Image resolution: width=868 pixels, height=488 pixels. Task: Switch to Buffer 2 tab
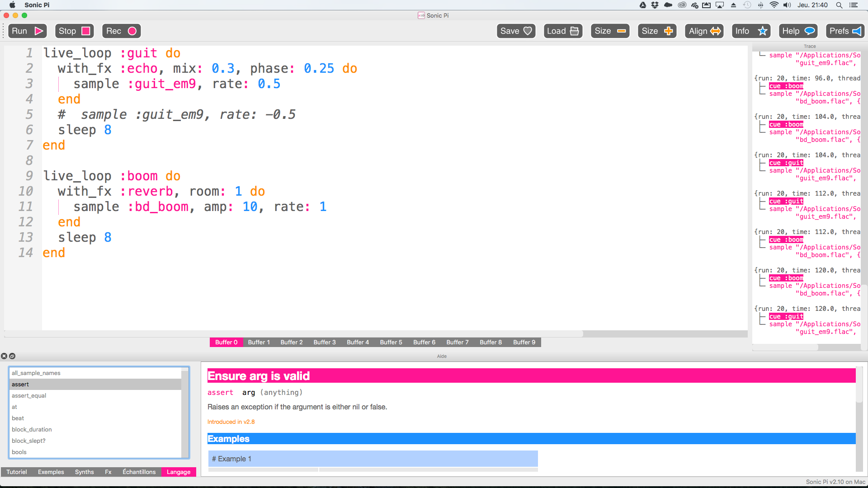(292, 342)
